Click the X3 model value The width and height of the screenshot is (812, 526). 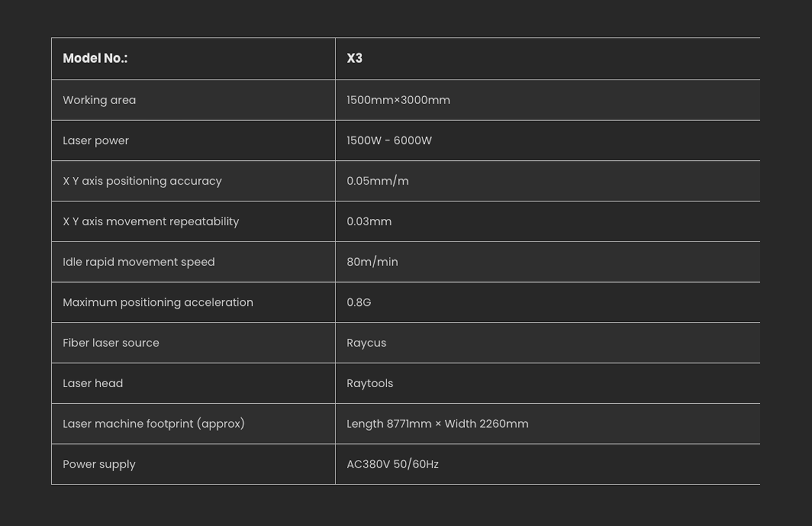pyautogui.click(x=354, y=59)
